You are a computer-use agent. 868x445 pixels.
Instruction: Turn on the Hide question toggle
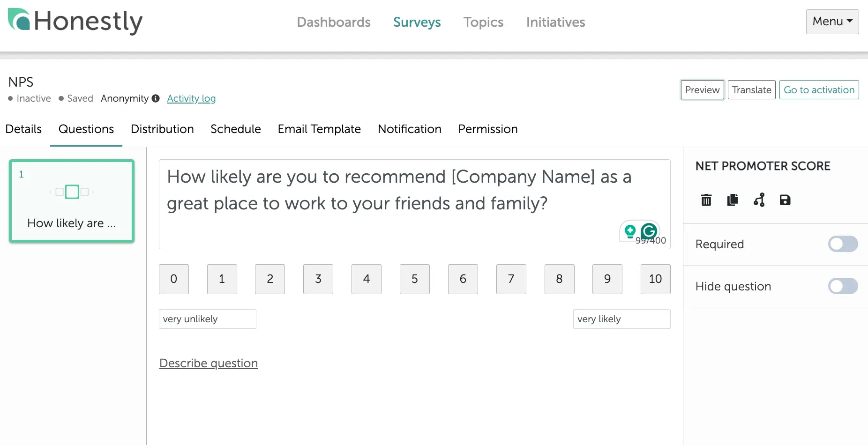point(843,286)
